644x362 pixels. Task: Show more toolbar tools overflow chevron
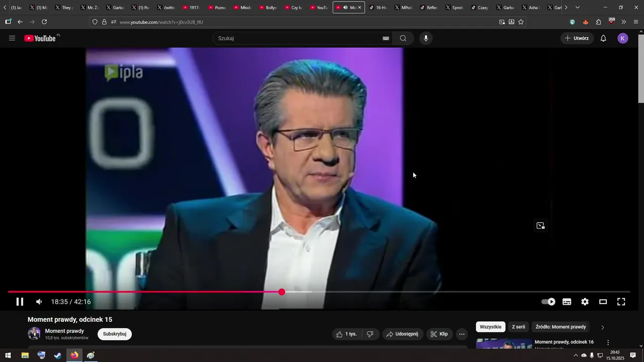(624, 22)
